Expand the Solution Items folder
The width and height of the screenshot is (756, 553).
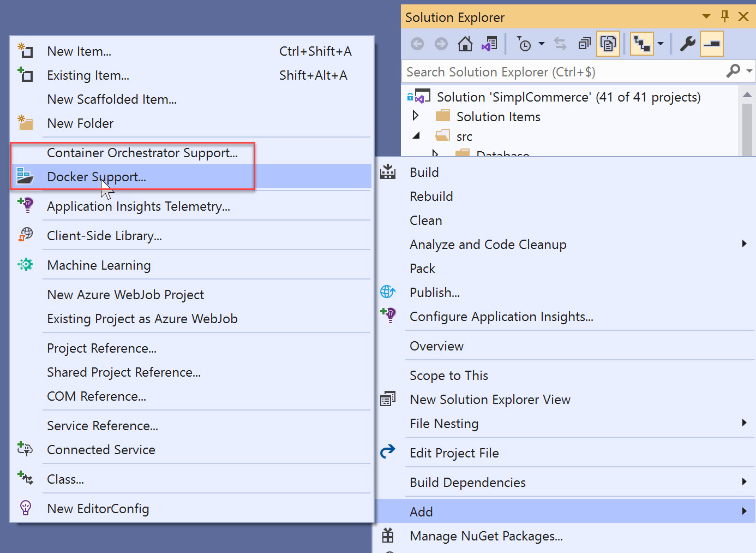click(416, 116)
